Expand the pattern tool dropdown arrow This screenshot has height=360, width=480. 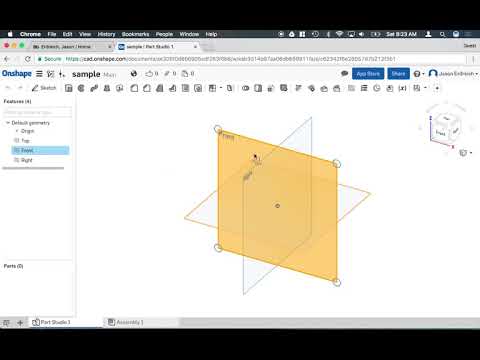(221, 88)
